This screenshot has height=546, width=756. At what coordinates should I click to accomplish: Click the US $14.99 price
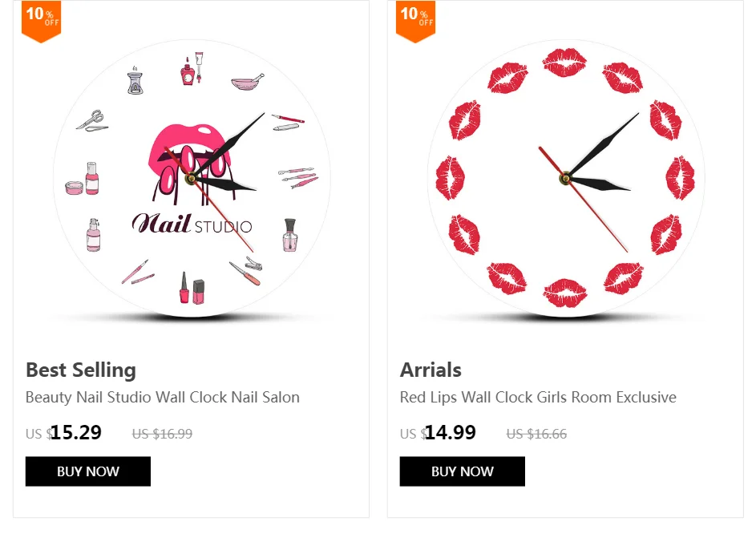(x=438, y=432)
